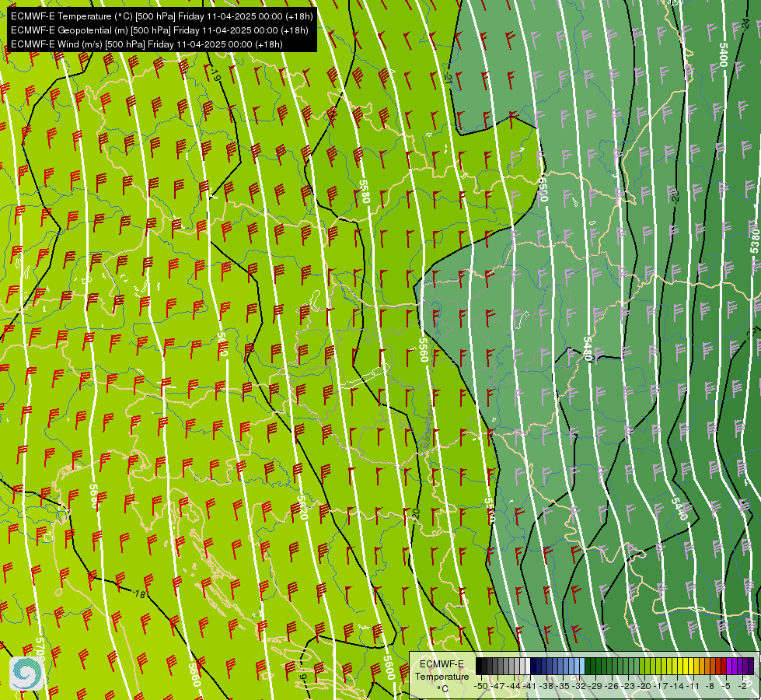Click the -18 isotherm label
Viewport: 761px width, 700px height.
tap(139, 593)
